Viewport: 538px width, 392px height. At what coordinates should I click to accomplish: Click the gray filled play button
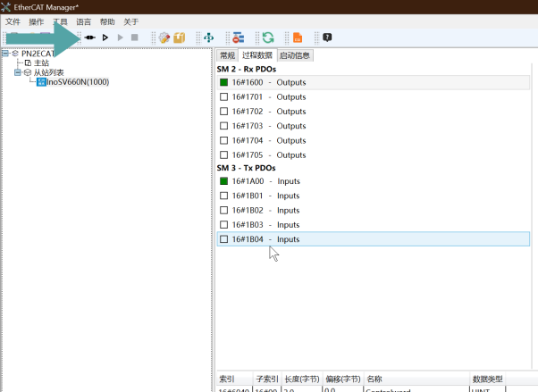point(120,38)
